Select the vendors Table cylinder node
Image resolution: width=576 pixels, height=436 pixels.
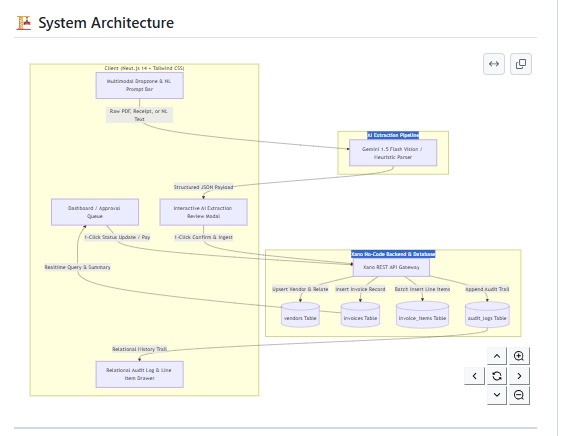tap(300, 315)
